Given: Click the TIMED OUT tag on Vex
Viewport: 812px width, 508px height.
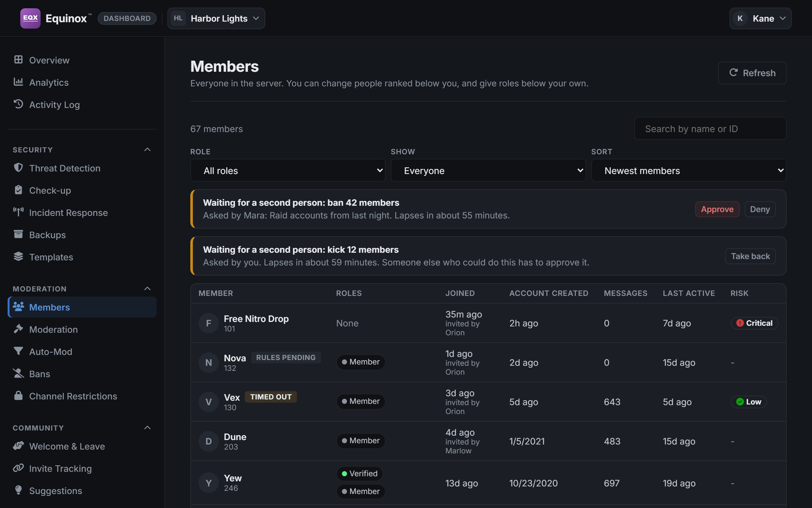Looking at the screenshot, I should tap(271, 397).
